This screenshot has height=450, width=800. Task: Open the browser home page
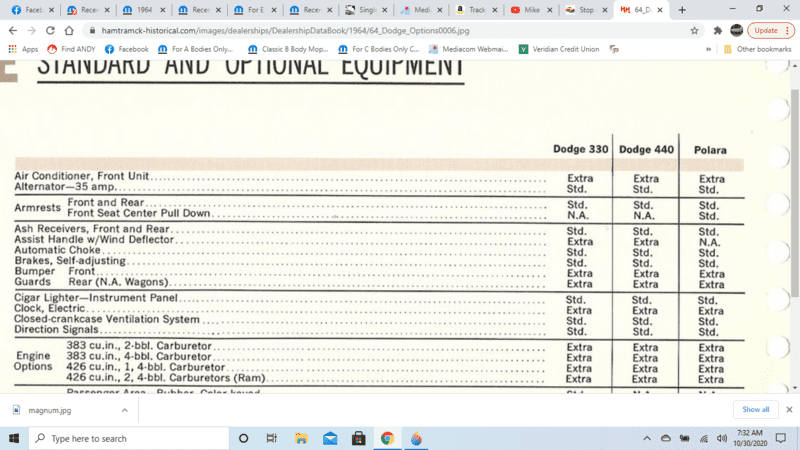coord(69,31)
